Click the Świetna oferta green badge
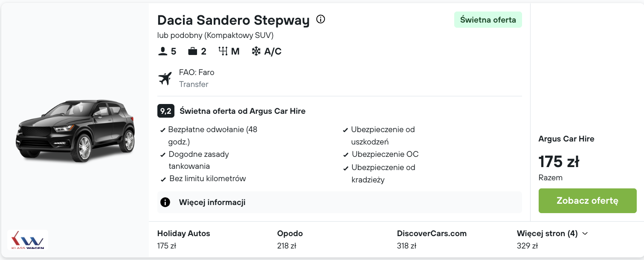Screen dimensions: 644x260 tap(488, 20)
